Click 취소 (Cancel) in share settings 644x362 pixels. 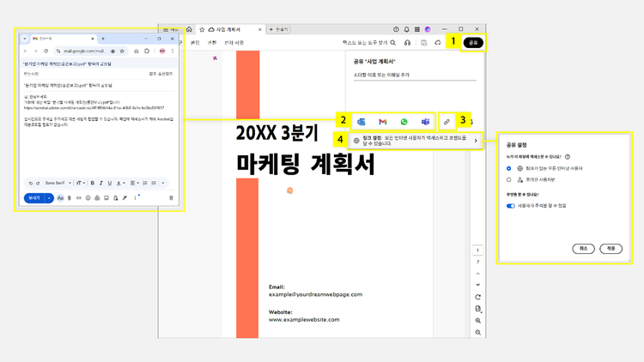click(x=584, y=249)
